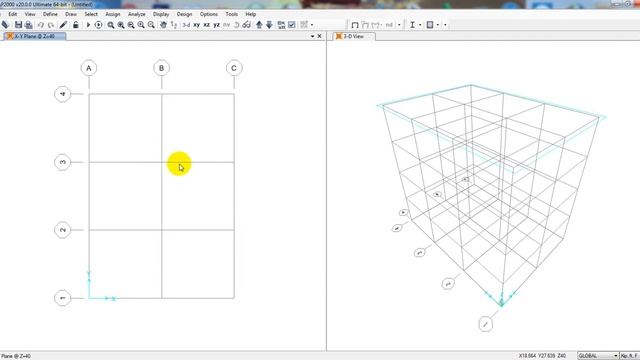This screenshot has height=360, width=640.
Task: Expand the shell design dropdown arrow
Action: click(x=438, y=25)
